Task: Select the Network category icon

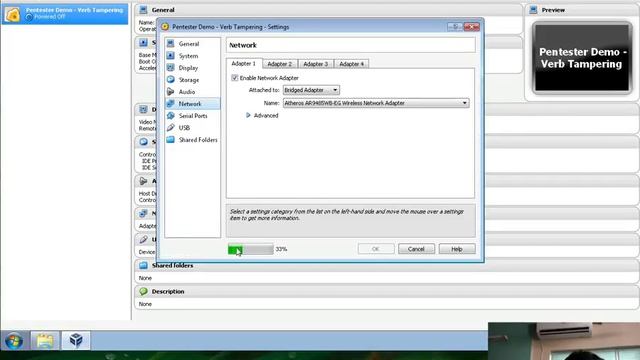Action: click(171, 104)
